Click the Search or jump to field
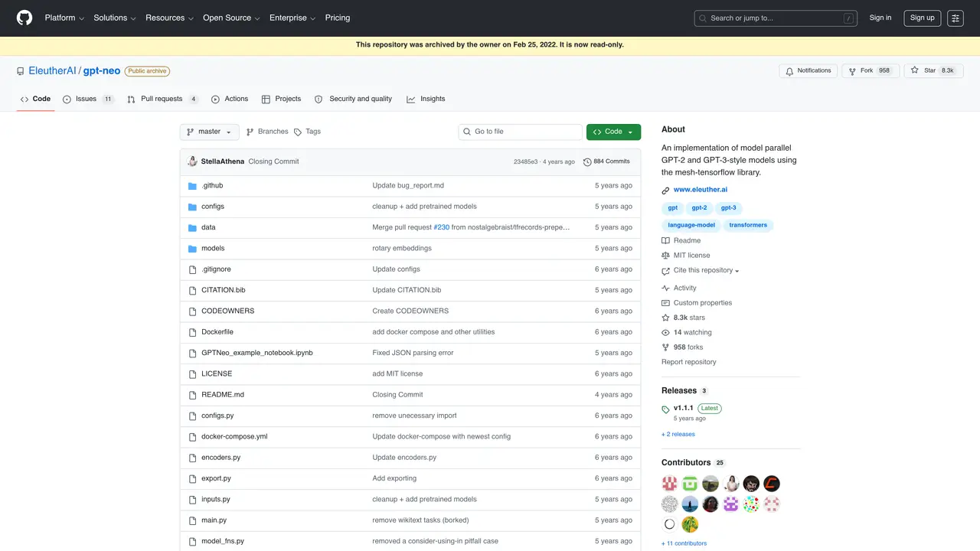The width and height of the screenshot is (980, 551). click(776, 18)
